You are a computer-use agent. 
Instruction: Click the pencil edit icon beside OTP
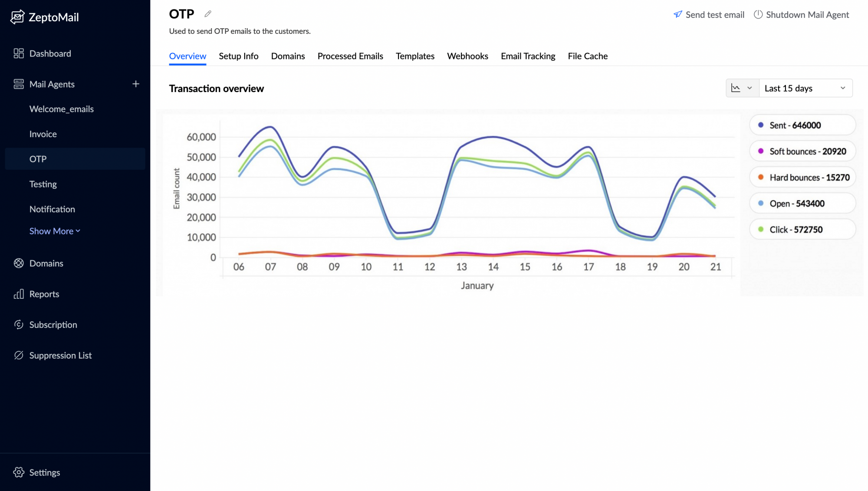(x=208, y=14)
